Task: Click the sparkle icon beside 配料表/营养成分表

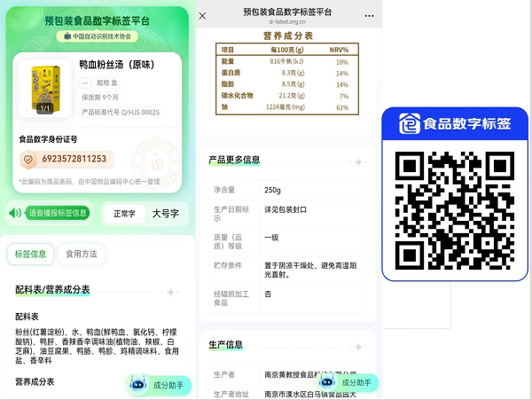Action: coord(169,291)
